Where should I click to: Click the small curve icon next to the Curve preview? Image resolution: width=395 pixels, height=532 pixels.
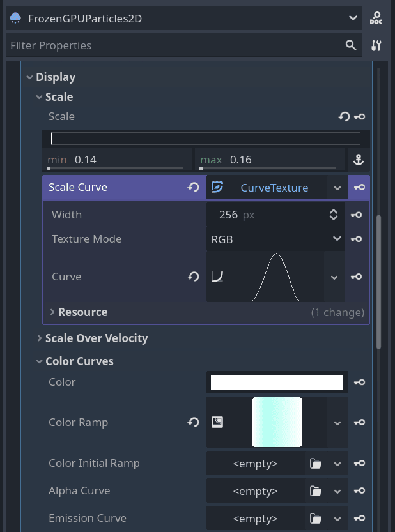(217, 277)
